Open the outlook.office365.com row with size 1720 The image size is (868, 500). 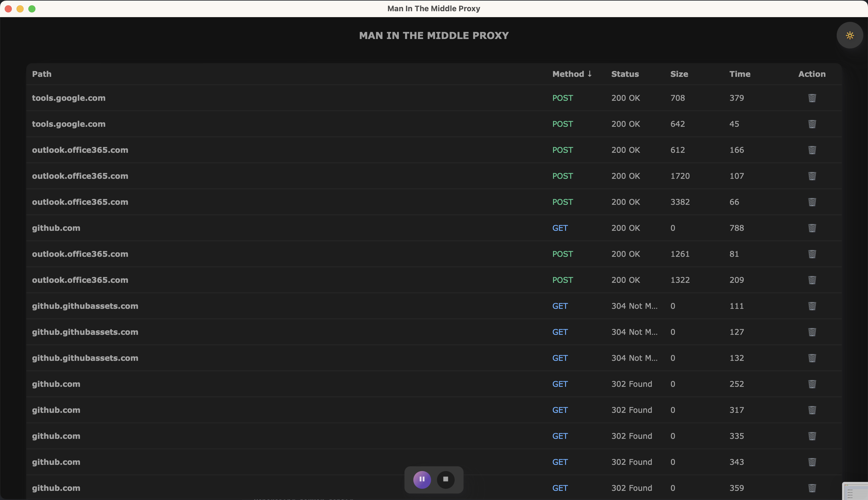pos(80,176)
